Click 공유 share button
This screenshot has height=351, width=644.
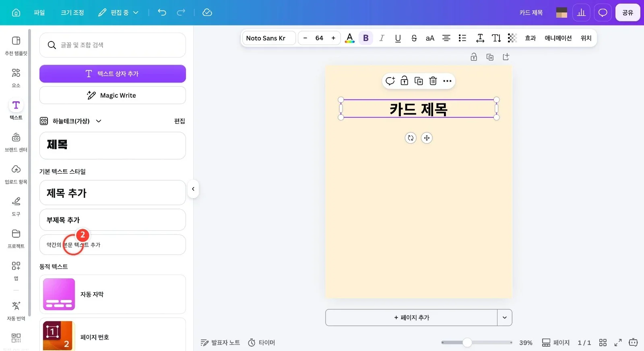(x=627, y=12)
